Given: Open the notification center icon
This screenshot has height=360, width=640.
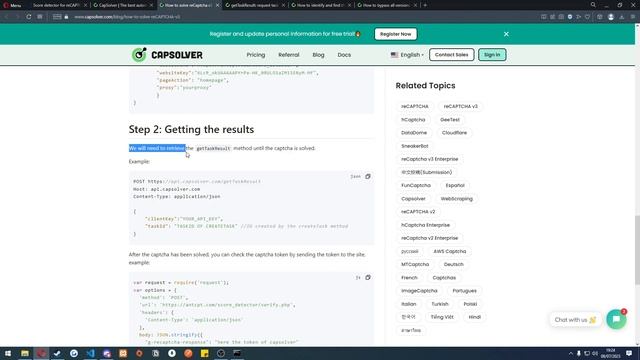Looking at the screenshot, I should click(x=629, y=353).
